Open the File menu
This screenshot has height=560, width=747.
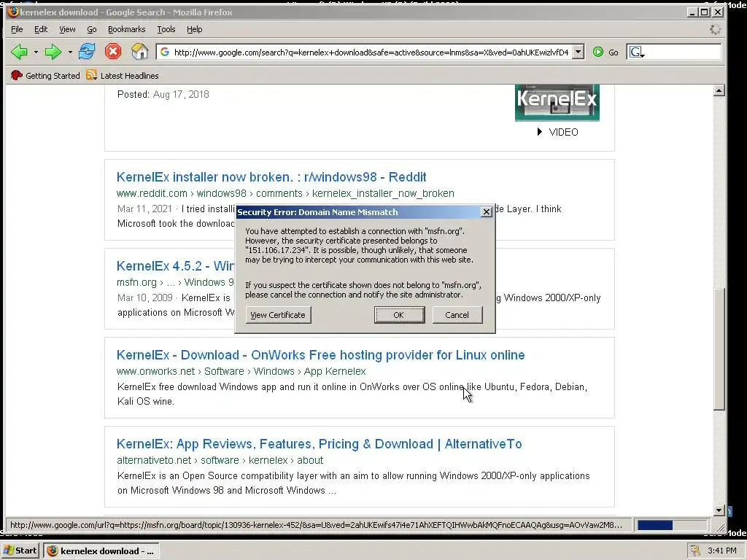17,29
